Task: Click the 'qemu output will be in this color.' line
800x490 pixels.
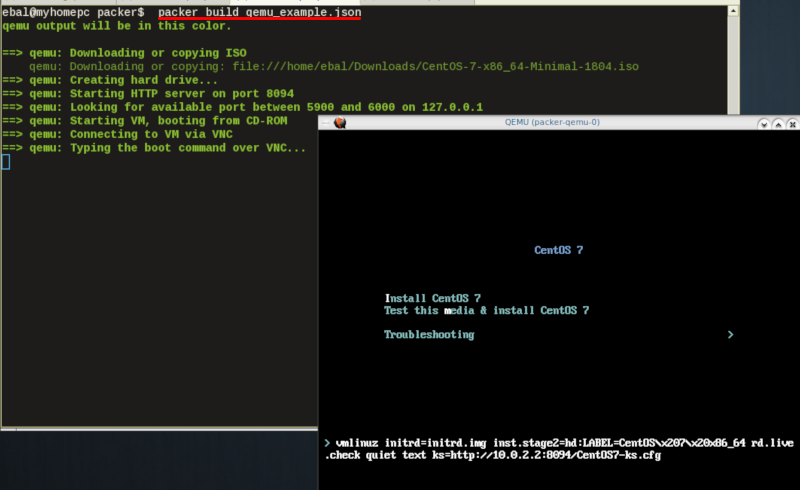Action: [x=117, y=26]
